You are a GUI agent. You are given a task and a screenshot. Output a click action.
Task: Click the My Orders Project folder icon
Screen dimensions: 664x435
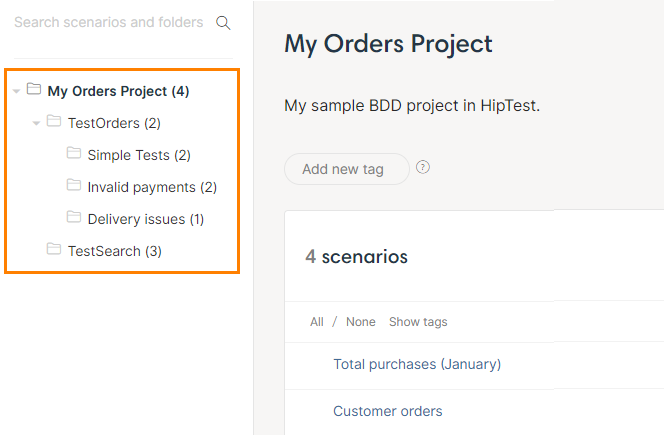point(34,90)
